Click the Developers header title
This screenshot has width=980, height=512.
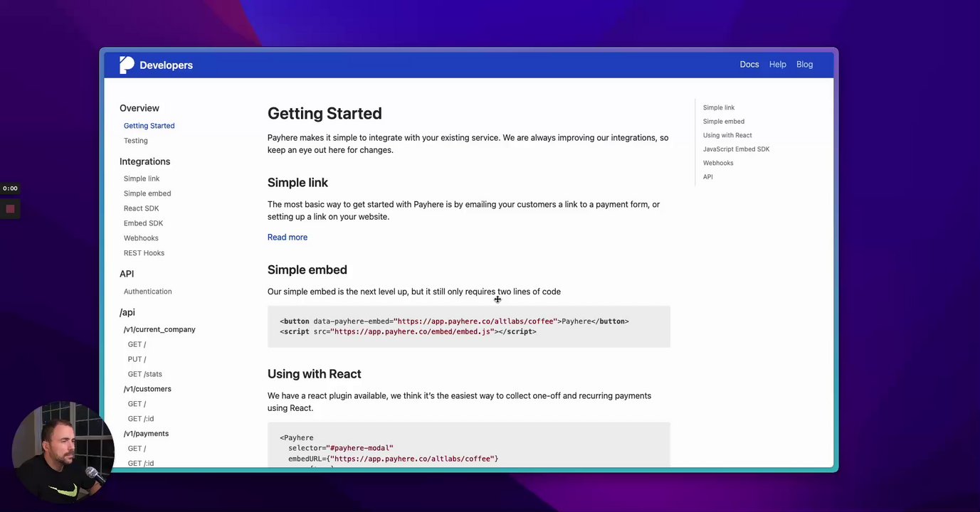(x=166, y=65)
